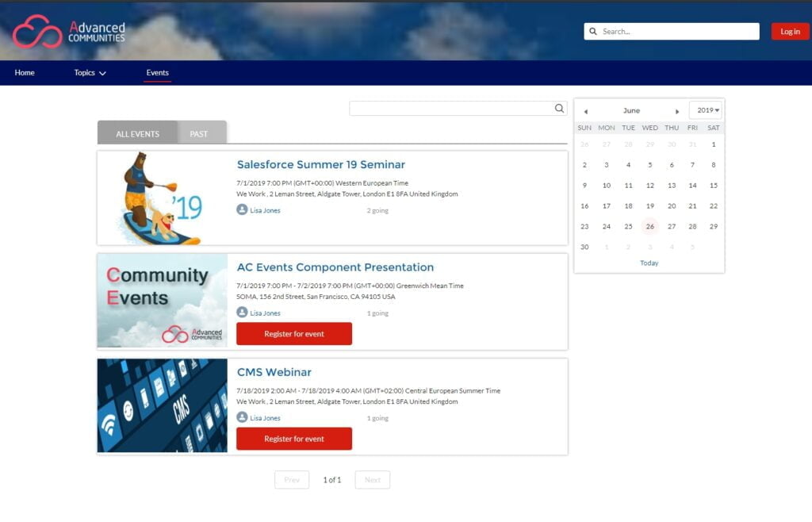Focus the header Search field
This screenshot has width=812, height=522.
coord(672,32)
